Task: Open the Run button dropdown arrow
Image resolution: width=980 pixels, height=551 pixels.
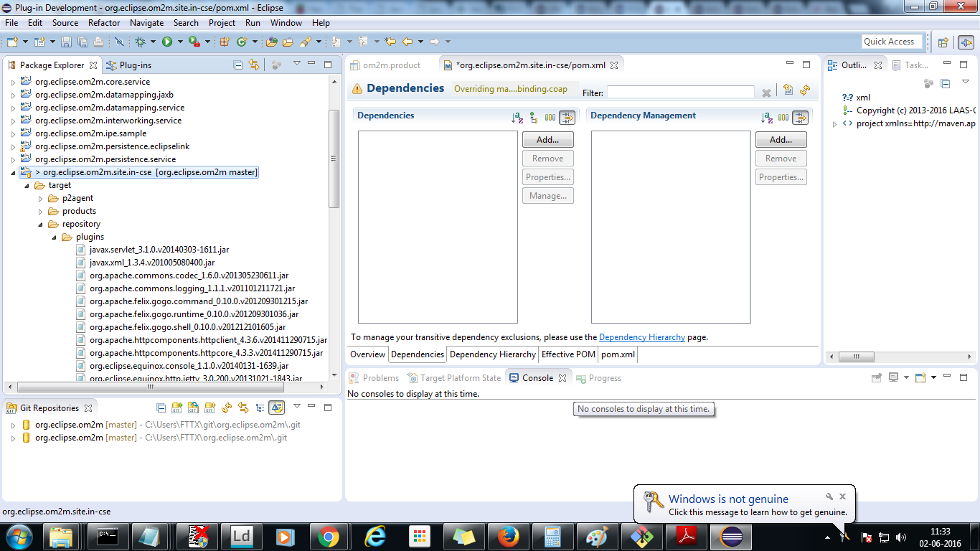Action: [x=179, y=42]
